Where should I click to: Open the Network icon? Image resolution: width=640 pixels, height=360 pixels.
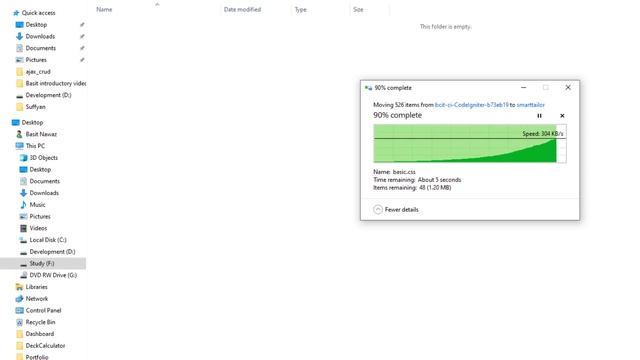(x=19, y=299)
